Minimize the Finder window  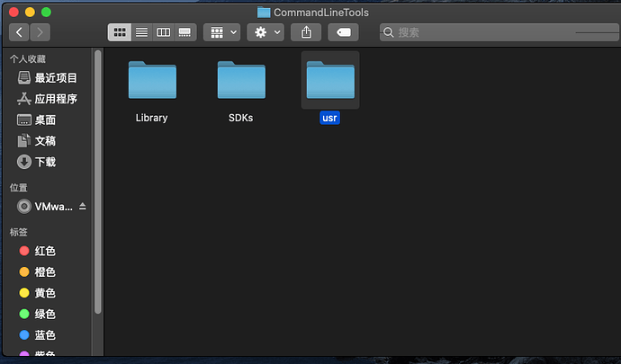coord(30,13)
